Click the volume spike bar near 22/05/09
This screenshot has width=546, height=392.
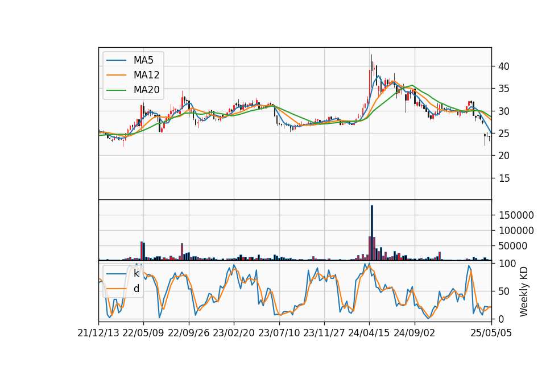142,251
